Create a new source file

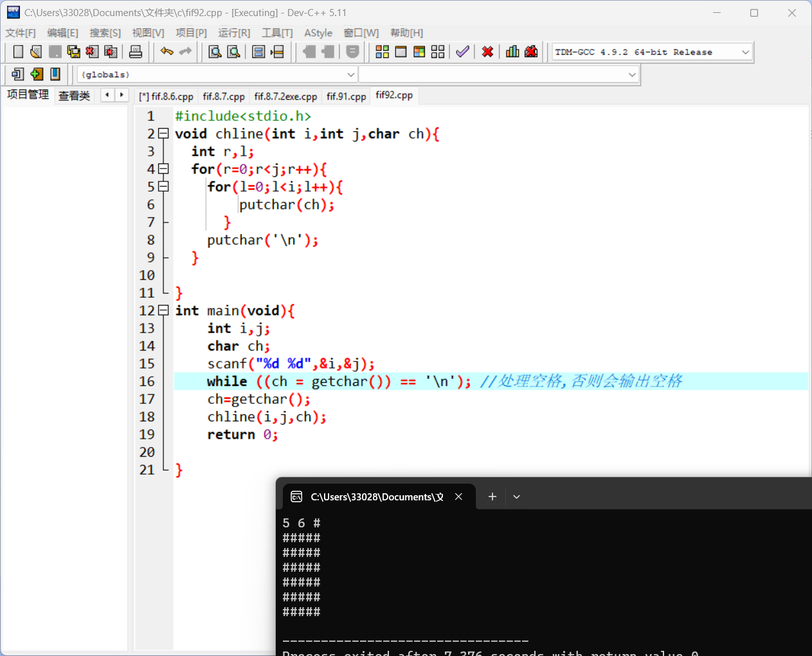click(x=18, y=52)
